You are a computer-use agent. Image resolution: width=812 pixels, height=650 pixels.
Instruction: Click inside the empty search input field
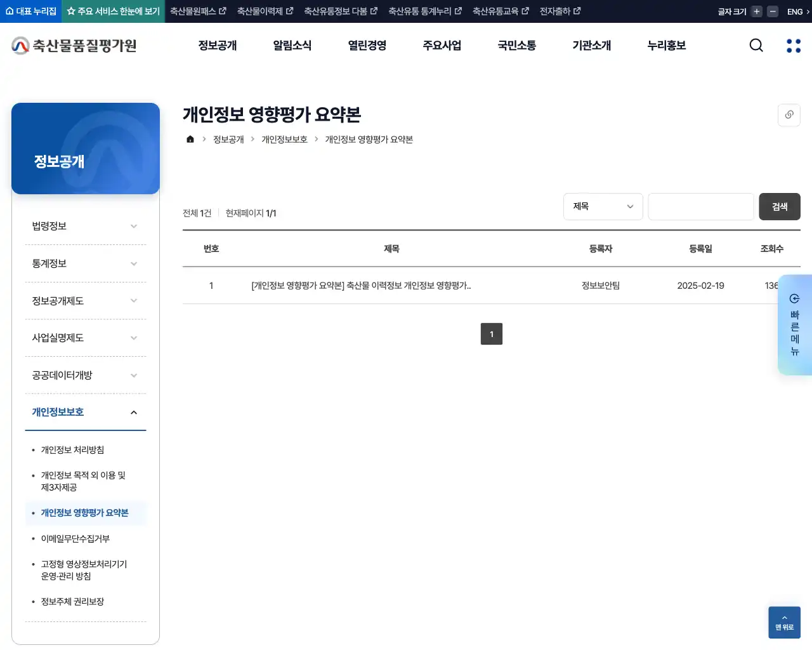click(700, 206)
